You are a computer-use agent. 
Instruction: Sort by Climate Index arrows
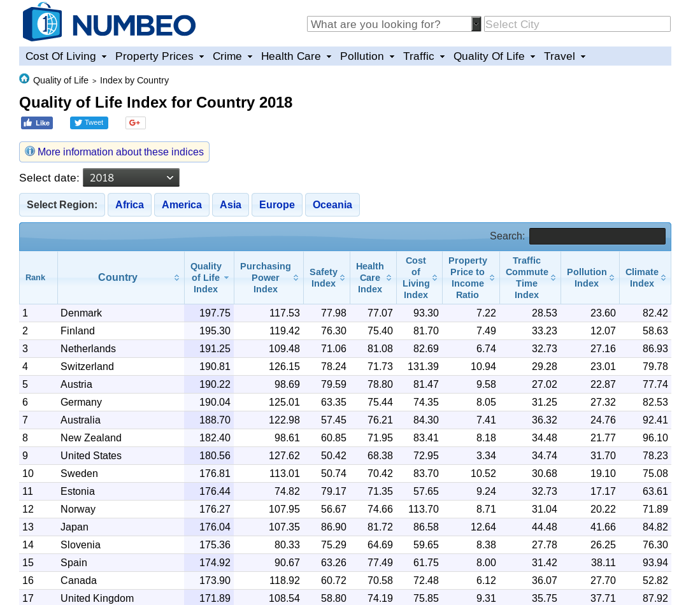pos(664,278)
